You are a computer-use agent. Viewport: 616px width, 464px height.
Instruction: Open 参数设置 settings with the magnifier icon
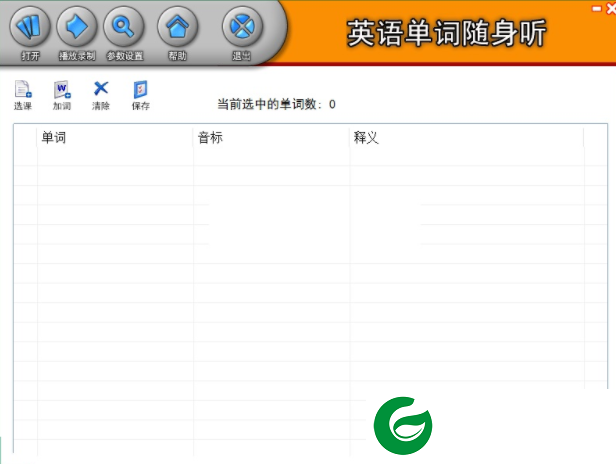[x=124, y=27]
